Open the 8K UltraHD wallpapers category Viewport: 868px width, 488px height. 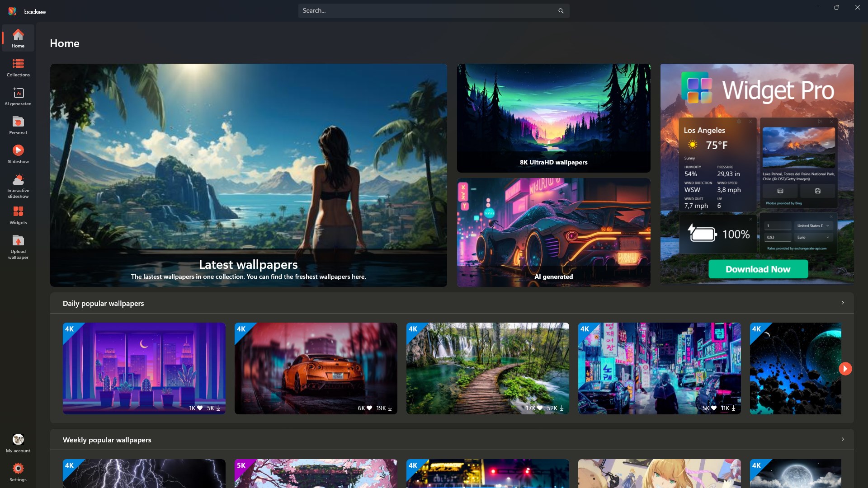[553, 117]
